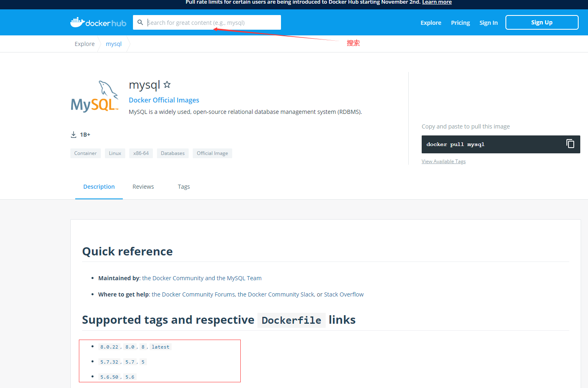Screen dimensions: 588x388
Task: Star the mysql repository
Action: [167, 85]
